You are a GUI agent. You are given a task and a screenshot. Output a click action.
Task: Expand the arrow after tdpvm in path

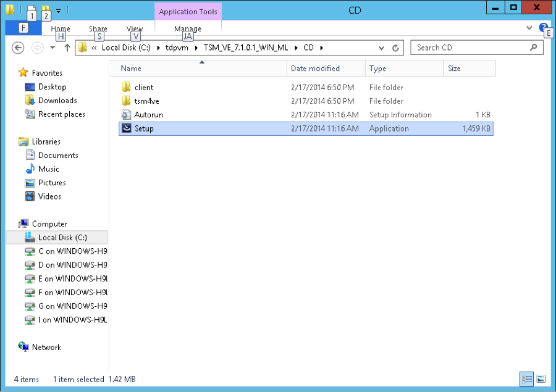coord(196,48)
